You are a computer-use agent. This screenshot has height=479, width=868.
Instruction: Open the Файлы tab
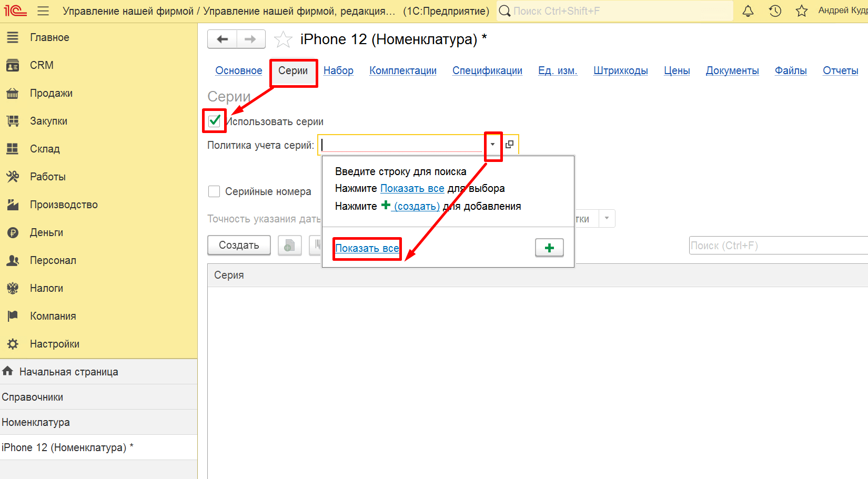(x=791, y=70)
